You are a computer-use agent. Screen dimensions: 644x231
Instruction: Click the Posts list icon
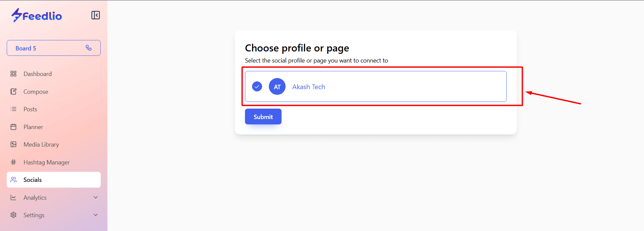(13, 109)
